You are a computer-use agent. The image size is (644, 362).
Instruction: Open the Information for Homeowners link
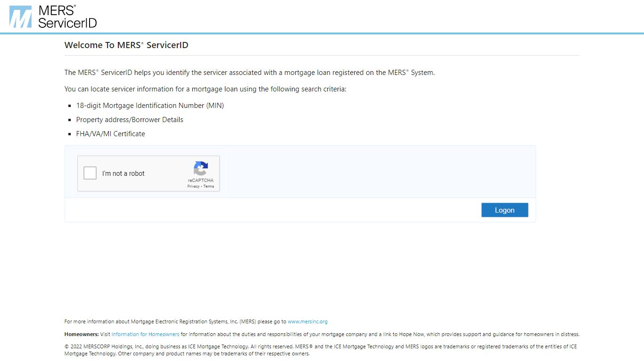tap(145, 334)
